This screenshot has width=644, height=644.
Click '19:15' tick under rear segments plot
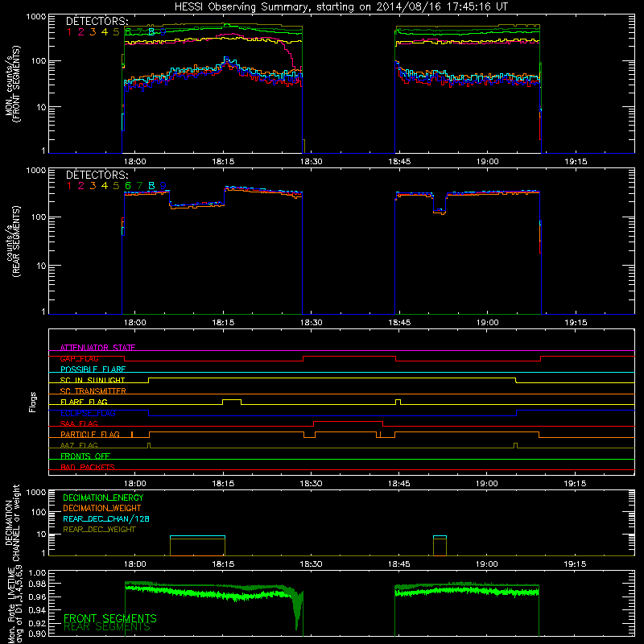(576, 323)
